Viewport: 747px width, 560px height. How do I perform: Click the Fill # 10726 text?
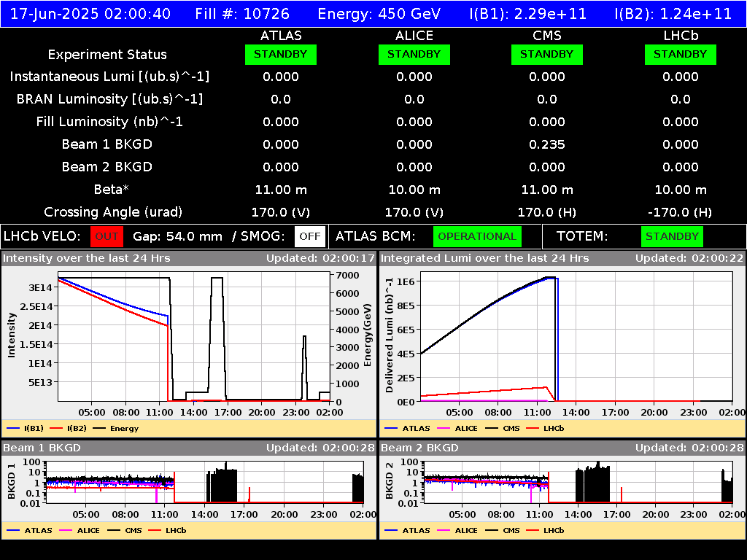click(242, 14)
